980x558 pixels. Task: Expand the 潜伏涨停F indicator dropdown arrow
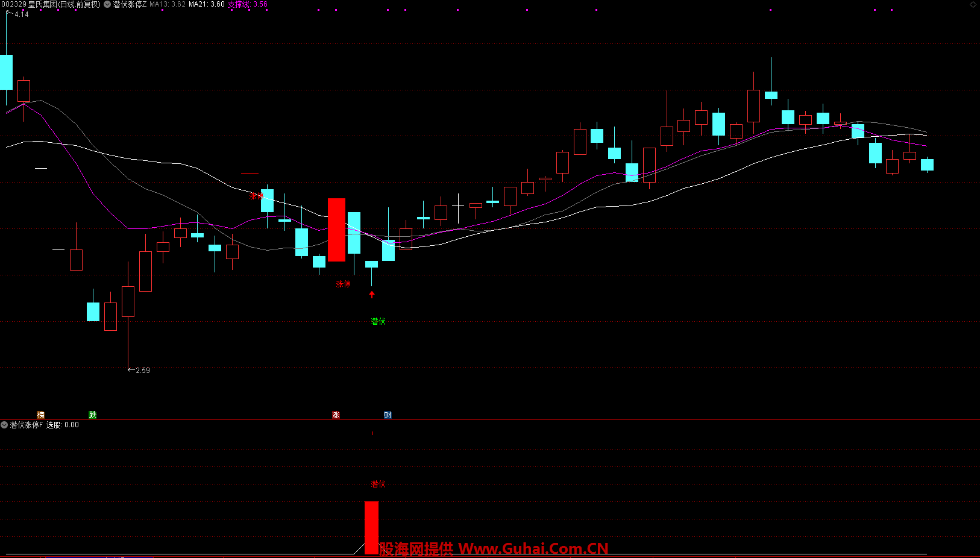click(x=4, y=425)
